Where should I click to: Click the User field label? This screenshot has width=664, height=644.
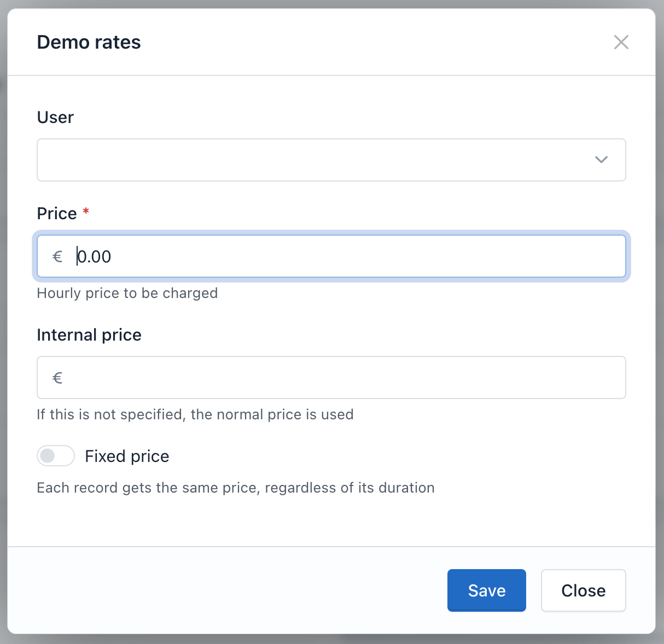55,117
